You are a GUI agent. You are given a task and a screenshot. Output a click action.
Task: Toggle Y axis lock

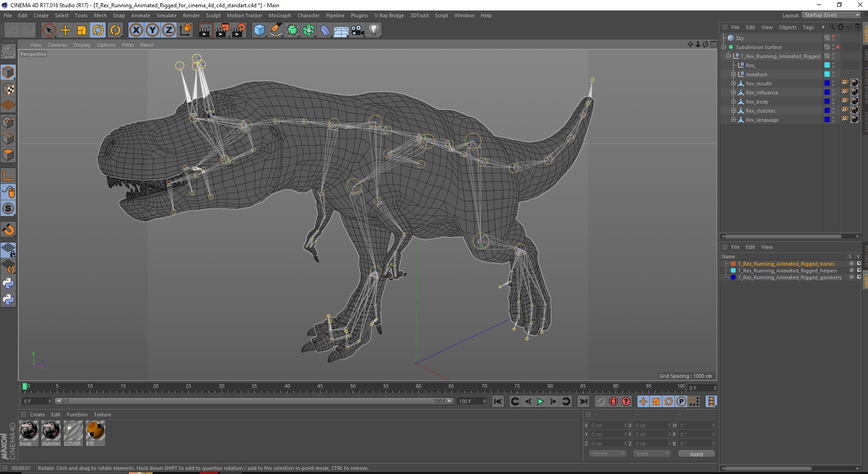pyautogui.click(x=153, y=30)
